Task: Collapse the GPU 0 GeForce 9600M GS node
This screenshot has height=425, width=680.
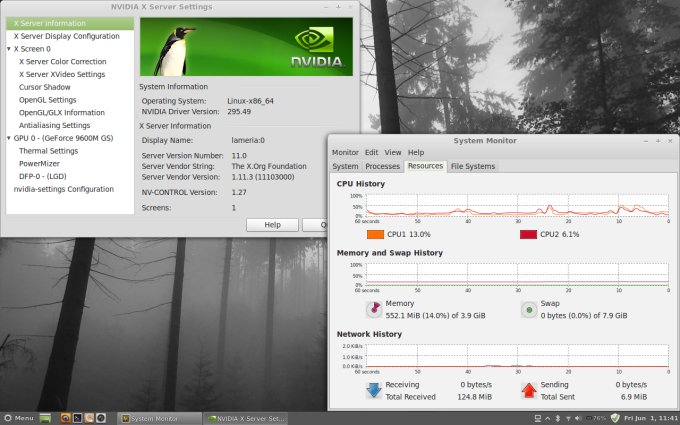Action: pos(9,138)
